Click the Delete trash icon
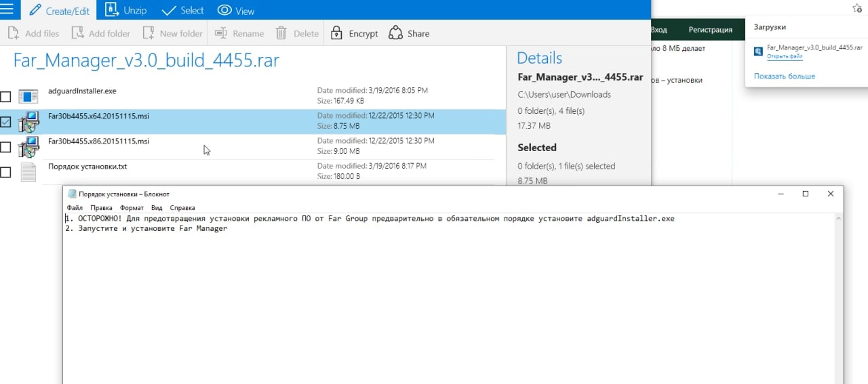The width and height of the screenshot is (868, 384). pos(281,33)
